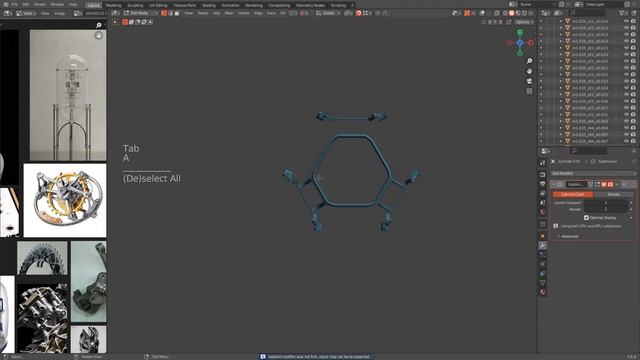640x360 pixels.
Task: Toggle viewport overlays visibility
Action: pos(482,13)
